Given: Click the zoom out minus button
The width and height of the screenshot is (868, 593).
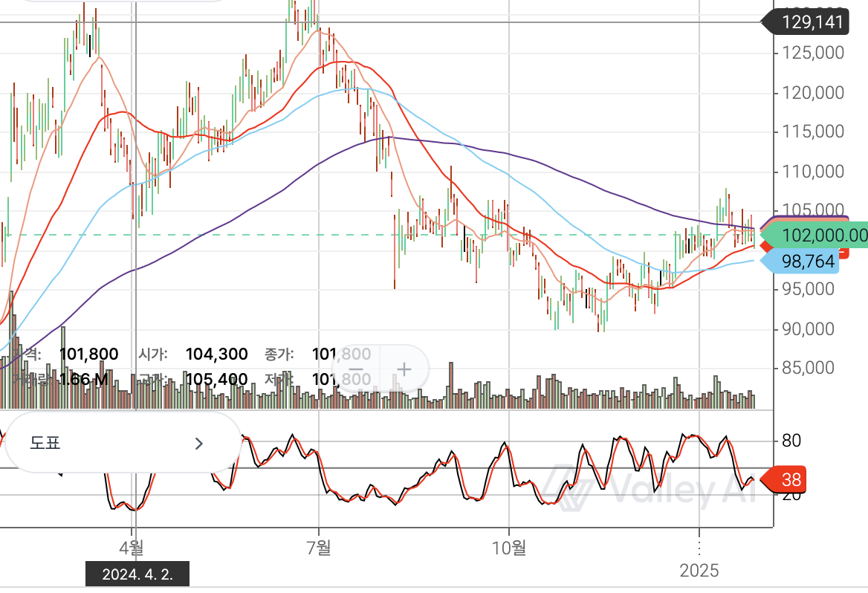Looking at the screenshot, I should (x=356, y=369).
